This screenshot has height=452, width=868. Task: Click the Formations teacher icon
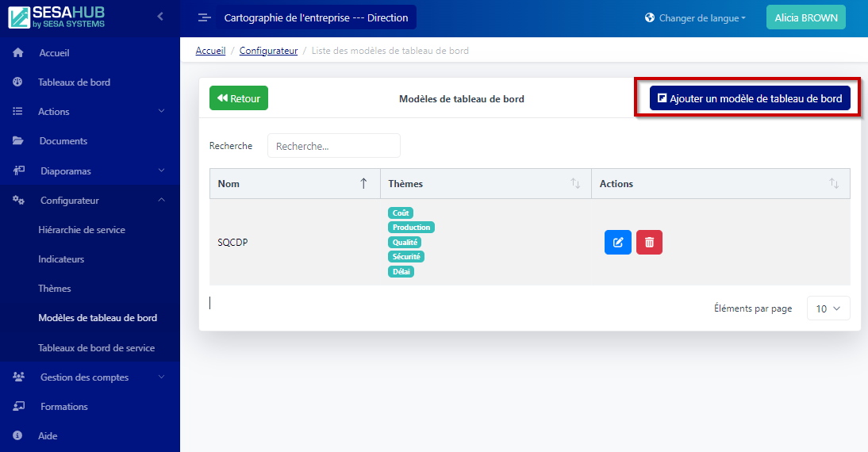pyautogui.click(x=19, y=406)
